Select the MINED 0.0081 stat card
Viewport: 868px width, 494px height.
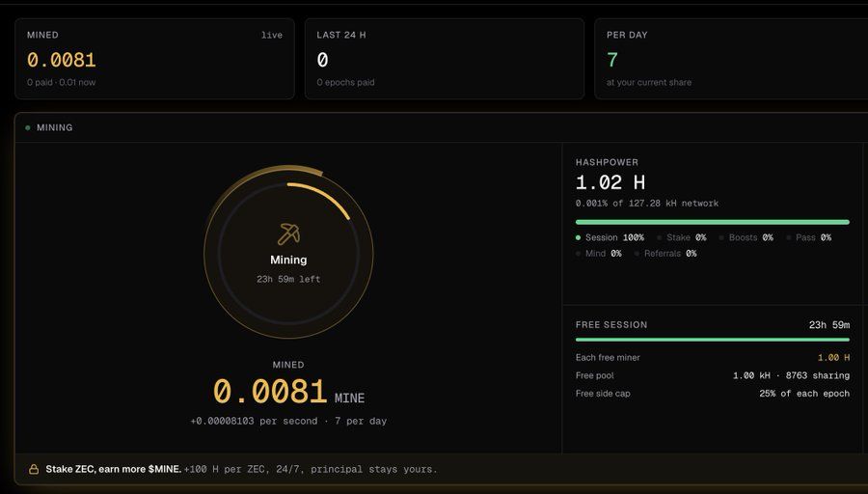tap(154, 59)
